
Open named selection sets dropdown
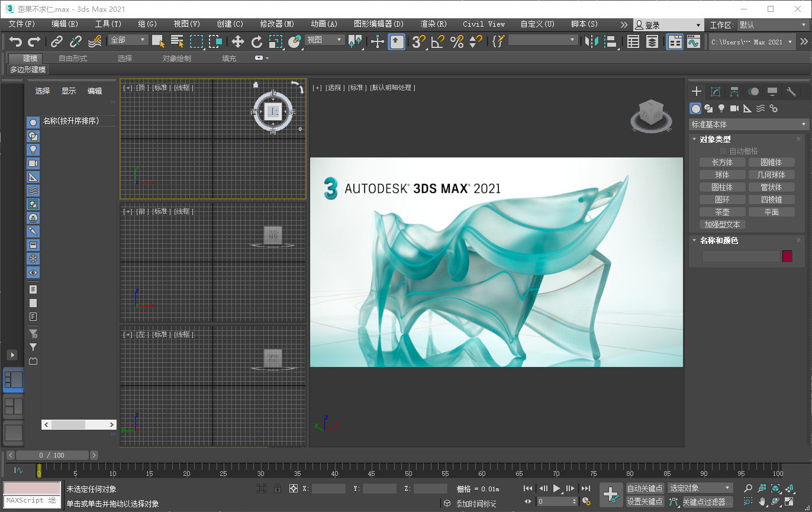coord(543,40)
